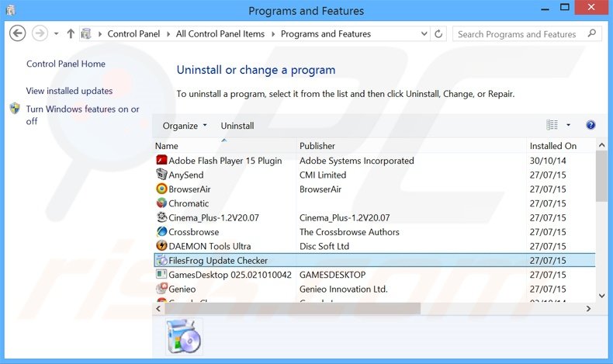Go up one level with Up arrow
Screen dimensions: 613x364
[x=71, y=33]
